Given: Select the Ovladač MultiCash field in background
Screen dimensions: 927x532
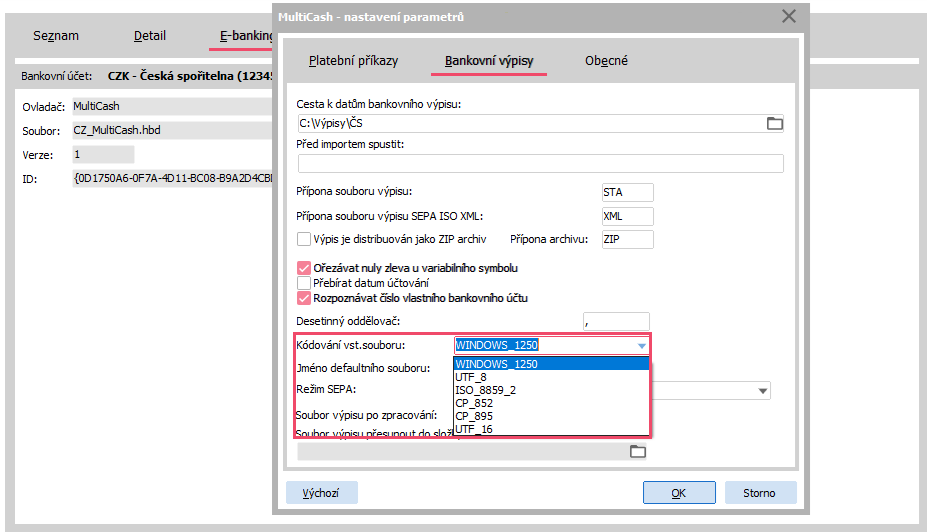Looking at the screenshot, I should point(171,106).
